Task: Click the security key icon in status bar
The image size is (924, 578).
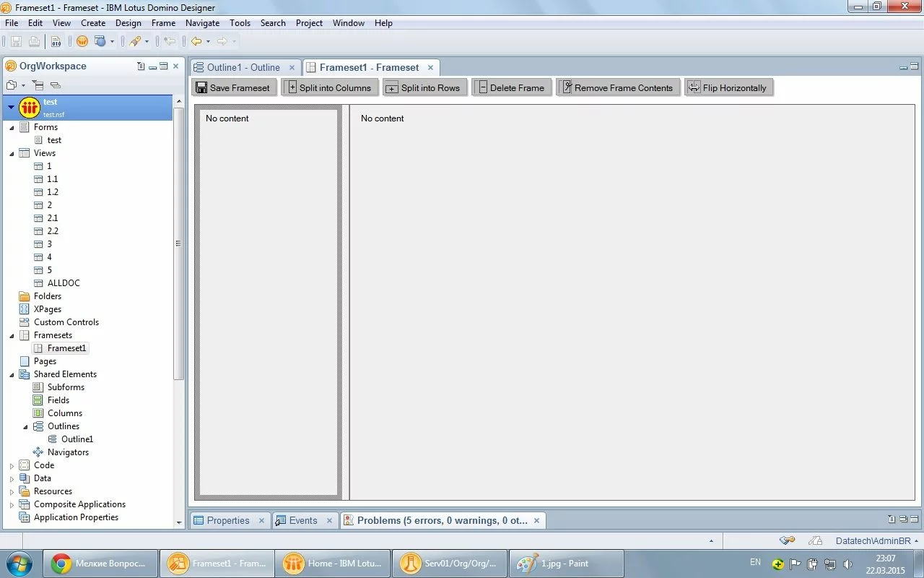Action: [787, 540]
